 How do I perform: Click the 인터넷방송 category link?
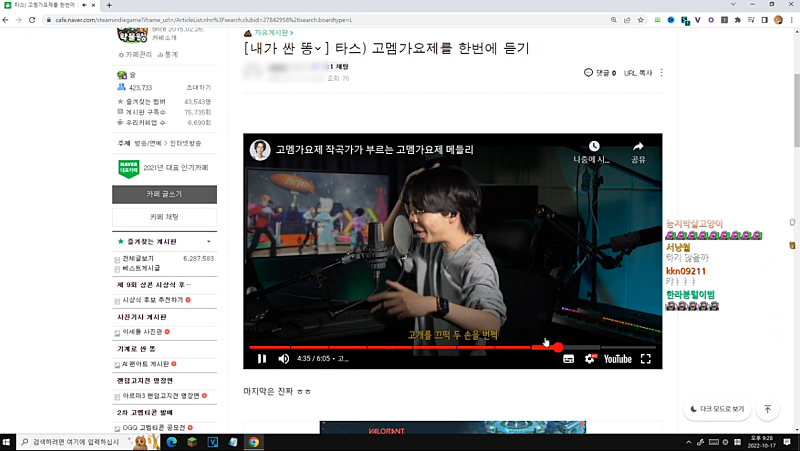[x=185, y=143]
